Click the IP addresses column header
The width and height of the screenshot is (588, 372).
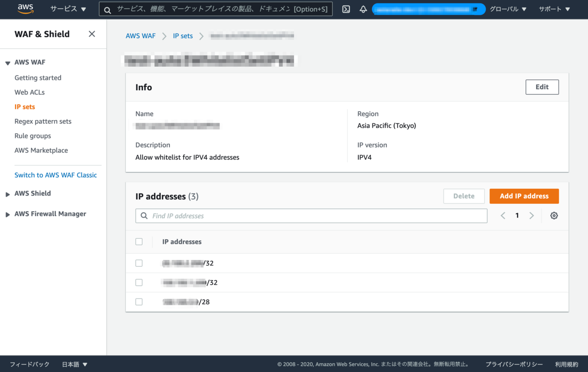182,242
